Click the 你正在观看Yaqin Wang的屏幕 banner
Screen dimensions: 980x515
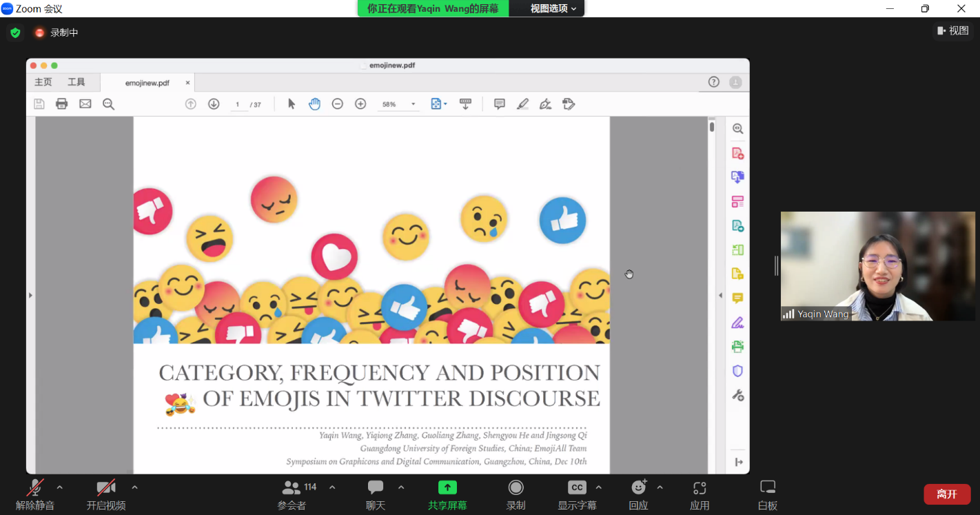(x=433, y=9)
